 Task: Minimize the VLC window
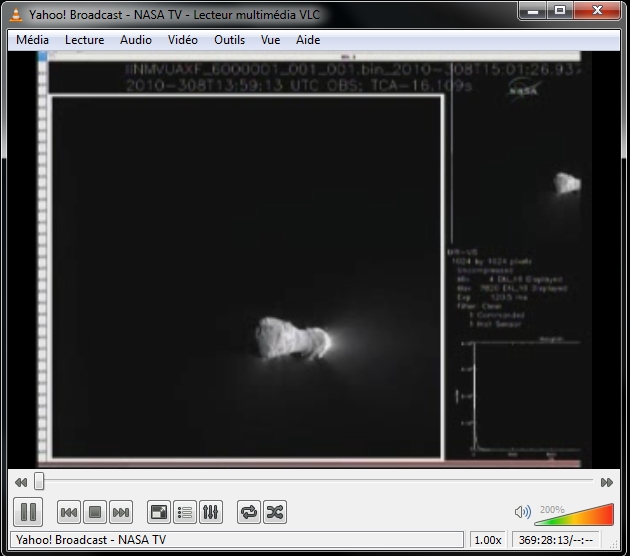click(533, 11)
